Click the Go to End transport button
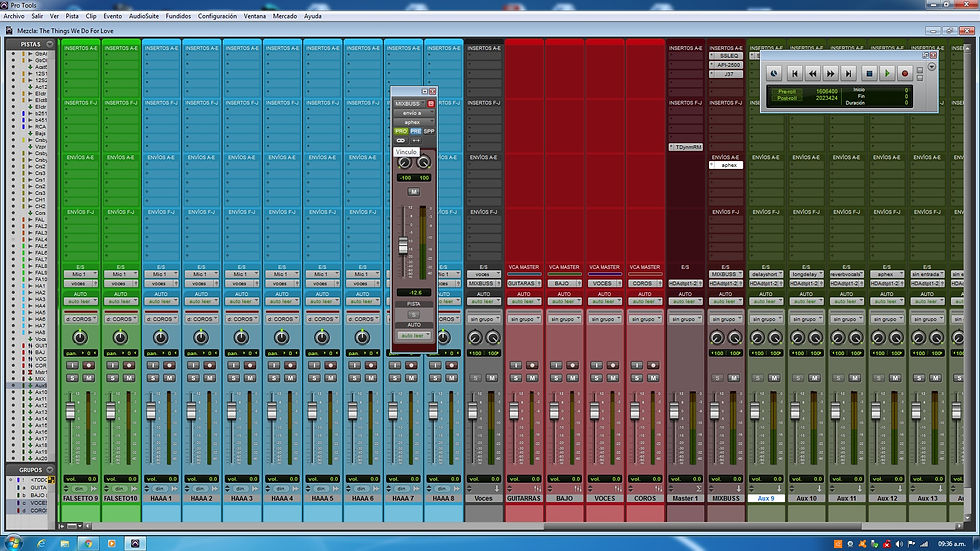 (x=849, y=73)
